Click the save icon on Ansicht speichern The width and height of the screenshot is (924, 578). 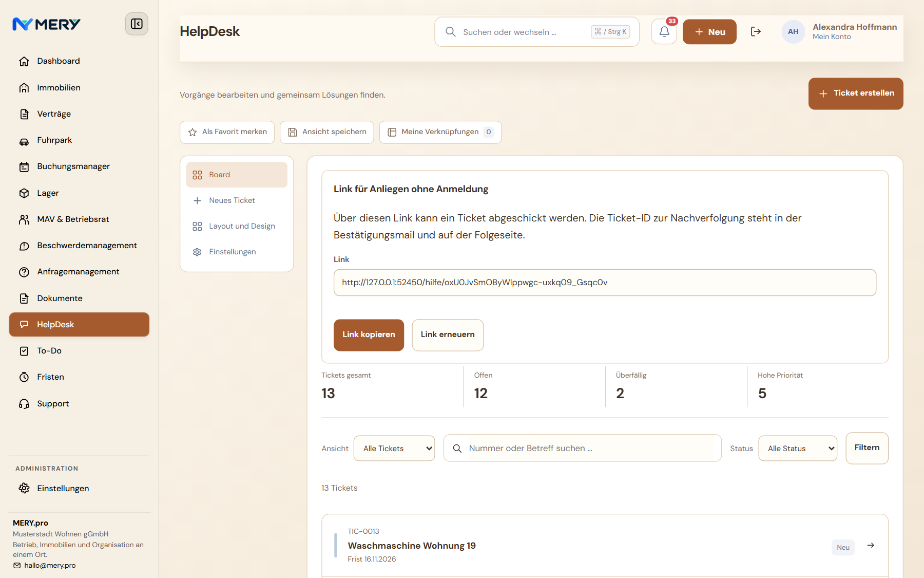[293, 133]
